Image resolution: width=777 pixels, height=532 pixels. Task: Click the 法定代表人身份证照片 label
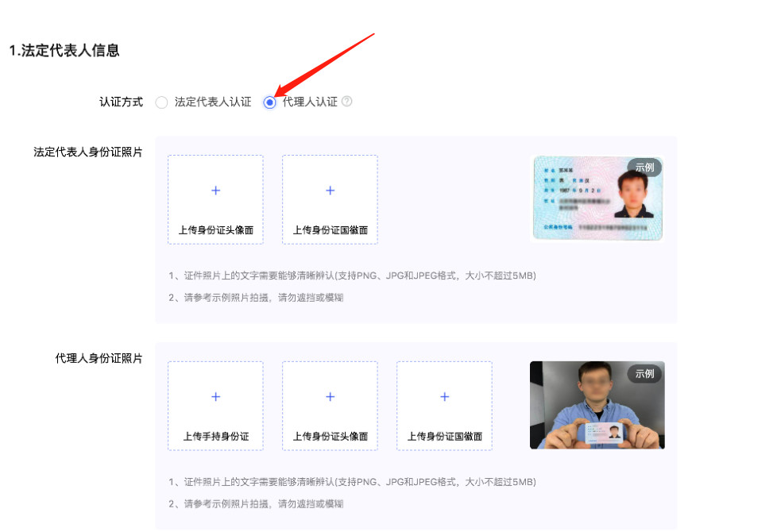(87, 152)
